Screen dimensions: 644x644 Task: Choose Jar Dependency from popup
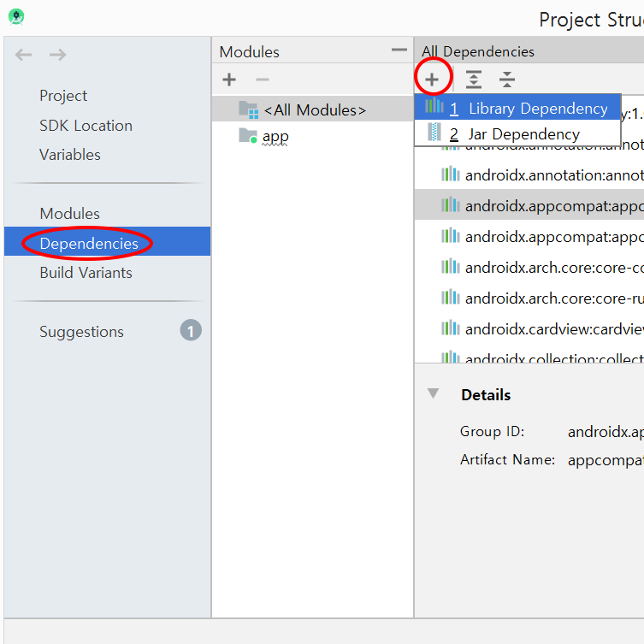517,134
